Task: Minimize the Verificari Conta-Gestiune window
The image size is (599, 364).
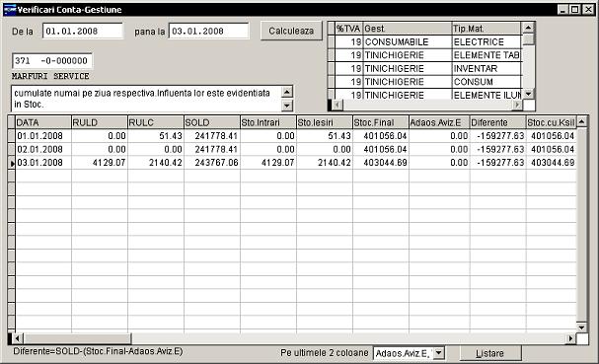Action: 562,10
